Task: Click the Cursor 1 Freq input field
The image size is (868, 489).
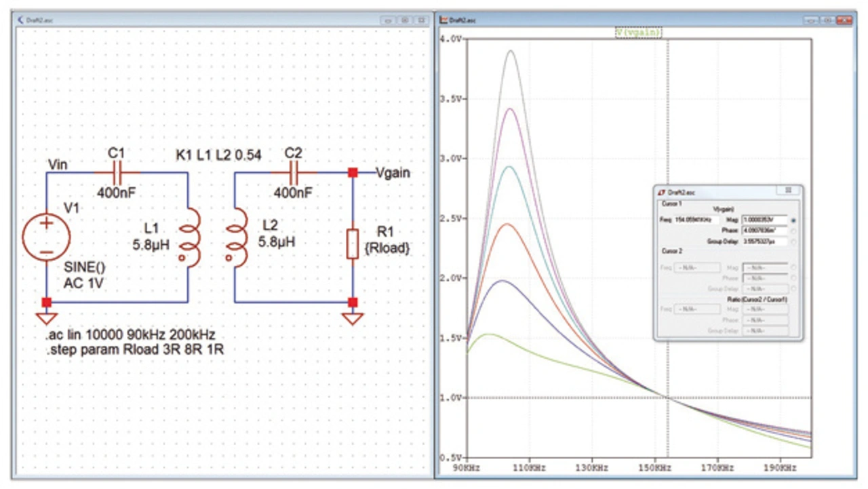Action: click(697, 220)
